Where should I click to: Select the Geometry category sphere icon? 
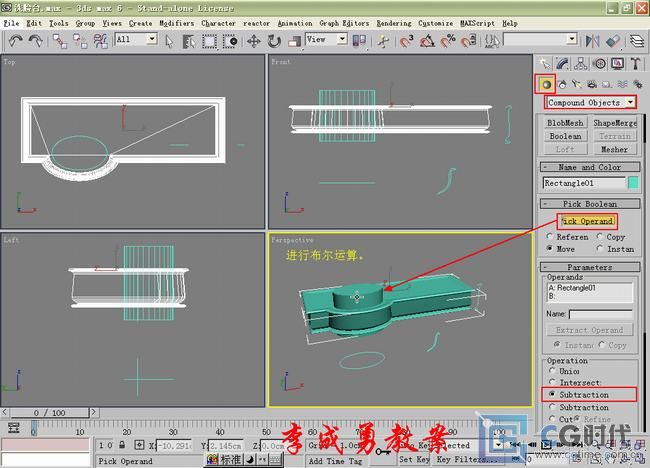click(x=546, y=85)
